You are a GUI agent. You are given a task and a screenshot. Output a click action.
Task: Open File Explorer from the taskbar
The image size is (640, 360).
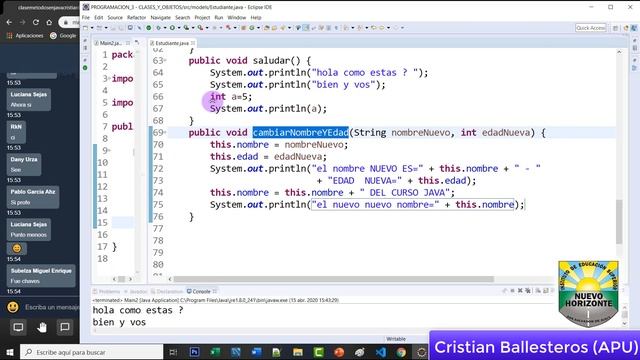pos(298,352)
